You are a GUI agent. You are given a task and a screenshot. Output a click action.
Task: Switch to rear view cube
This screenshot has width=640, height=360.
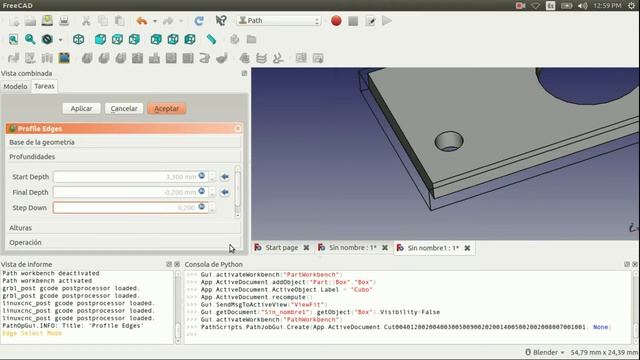(x=156, y=39)
